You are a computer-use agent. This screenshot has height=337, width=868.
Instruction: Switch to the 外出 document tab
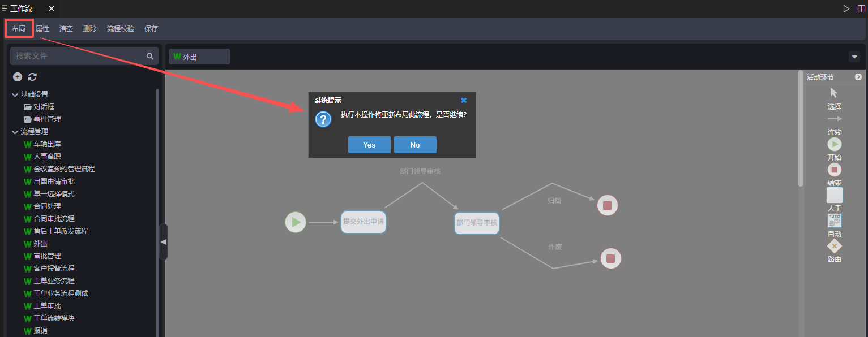click(x=199, y=57)
